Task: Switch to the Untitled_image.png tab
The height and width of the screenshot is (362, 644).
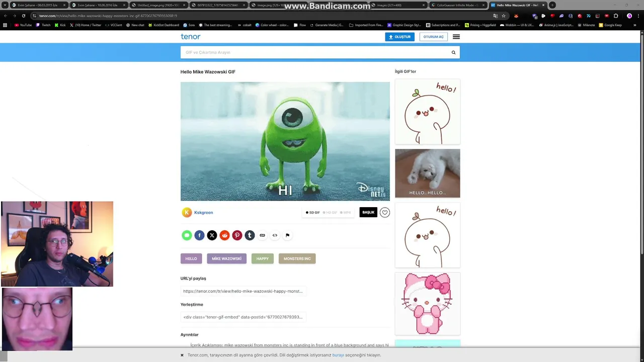Action: [x=158, y=5]
